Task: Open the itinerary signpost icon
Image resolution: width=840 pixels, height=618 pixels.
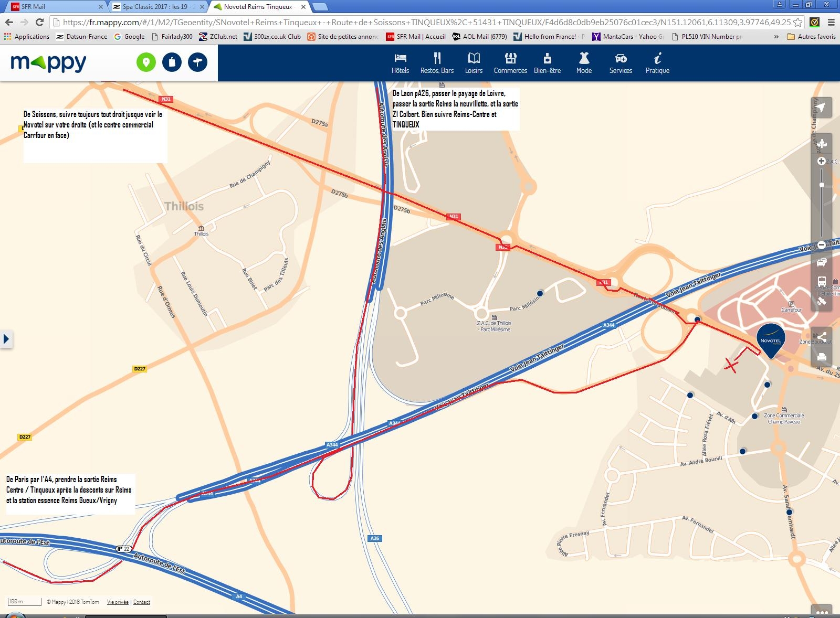Action: [x=197, y=62]
